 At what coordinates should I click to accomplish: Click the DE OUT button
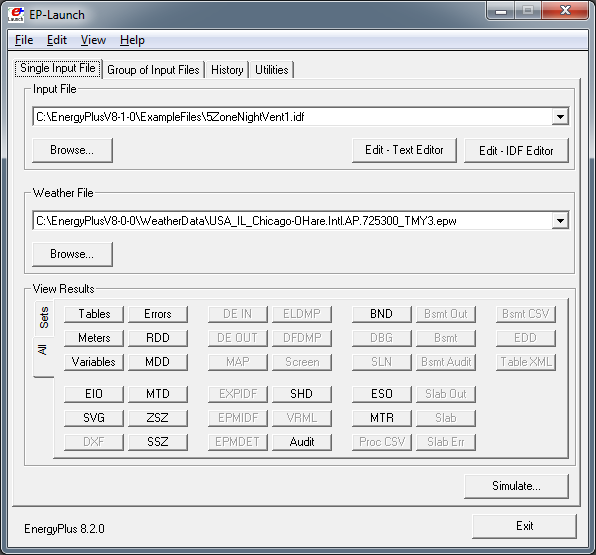coord(238,338)
